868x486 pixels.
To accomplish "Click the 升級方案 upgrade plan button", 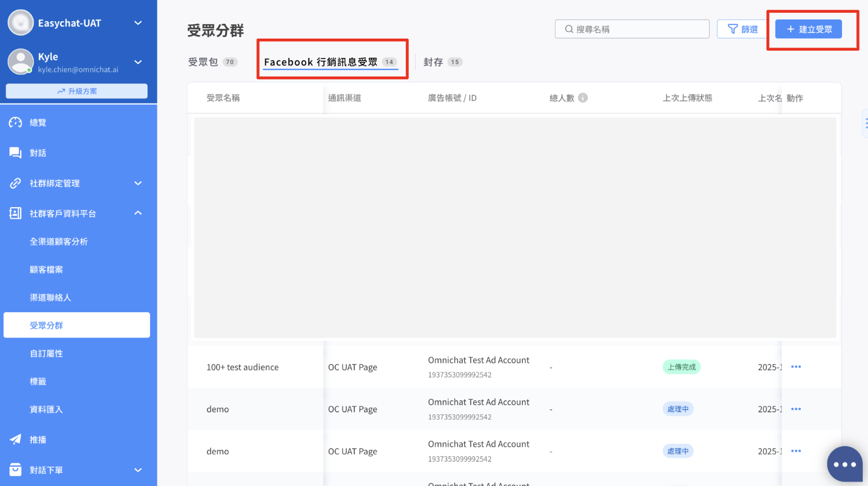I will click(x=77, y=91).
